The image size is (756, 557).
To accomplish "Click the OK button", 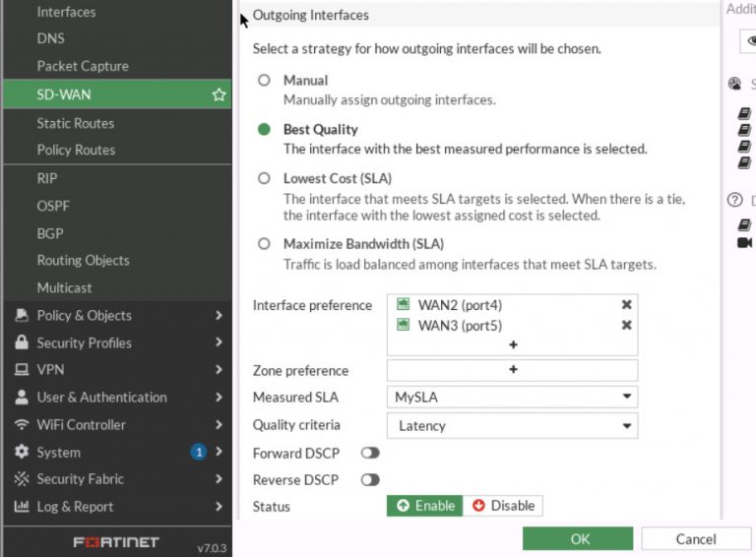I will [x=579, y=538].
